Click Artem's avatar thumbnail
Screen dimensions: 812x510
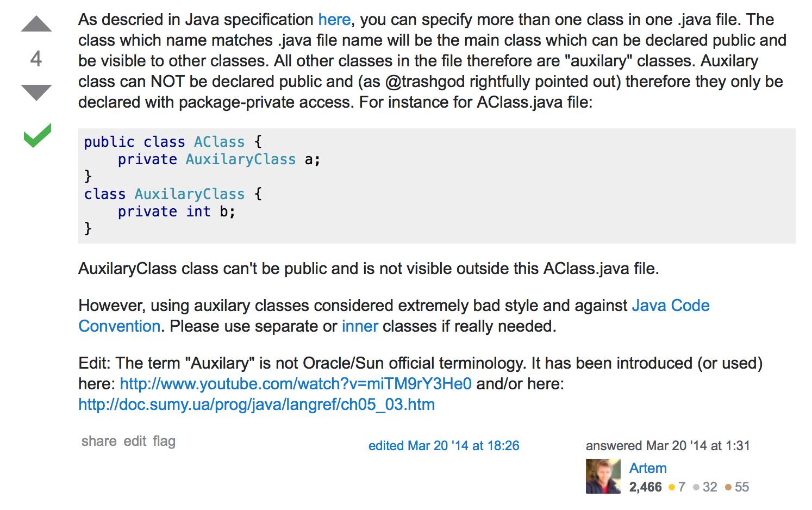603,476
